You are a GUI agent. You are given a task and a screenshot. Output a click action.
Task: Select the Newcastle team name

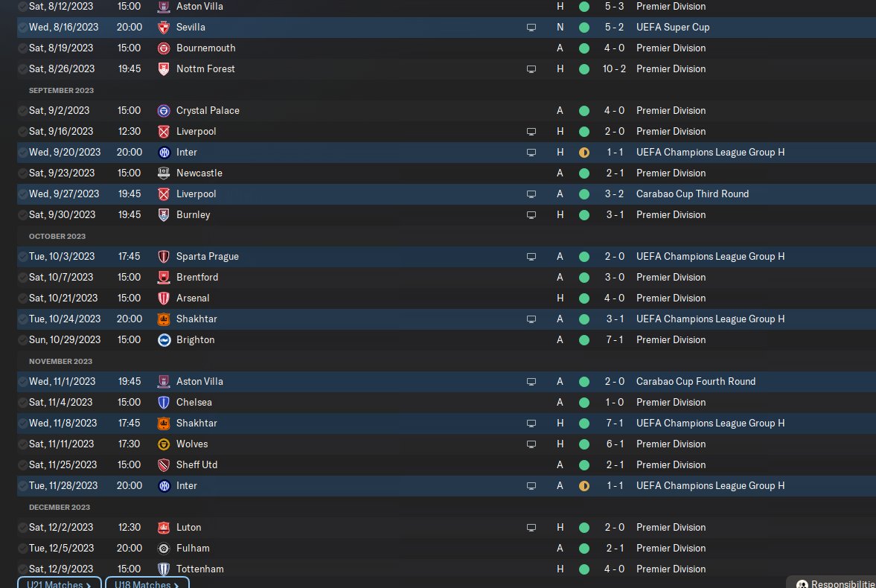199,173
